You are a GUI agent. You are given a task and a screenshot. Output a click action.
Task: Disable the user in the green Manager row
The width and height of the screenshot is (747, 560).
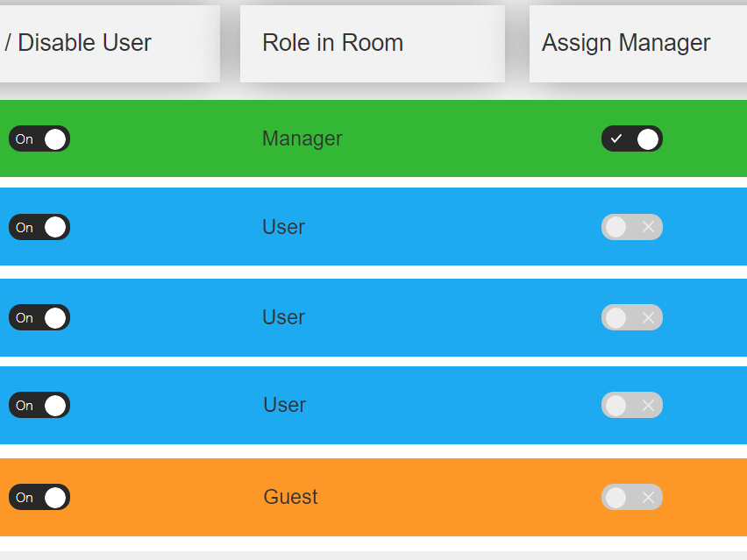39,139
